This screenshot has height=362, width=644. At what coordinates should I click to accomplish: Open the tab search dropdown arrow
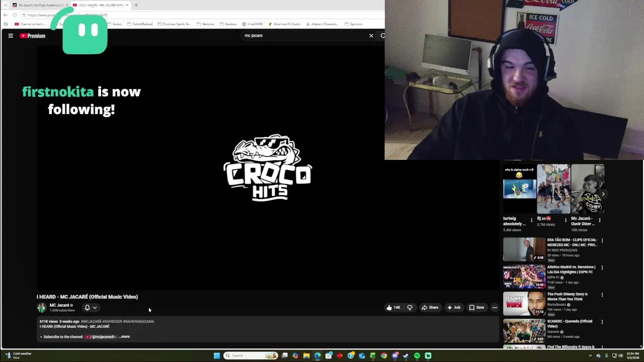click(x=6, y=5)
